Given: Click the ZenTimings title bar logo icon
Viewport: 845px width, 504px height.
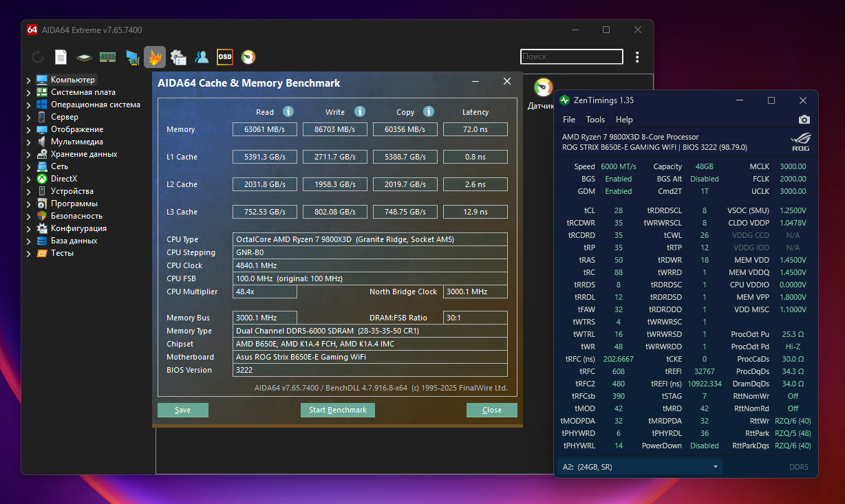Looking at the screenshot, I should point(565,100).
